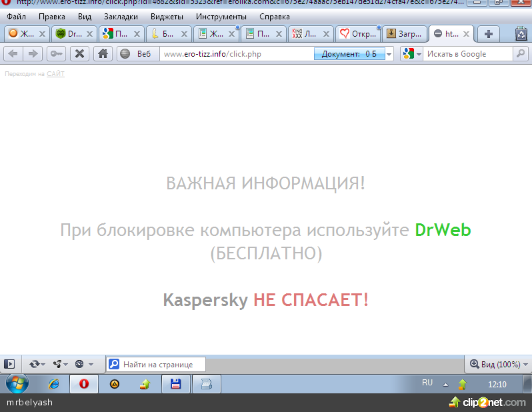The height and width of the screenshot is (412, 532).
Task: Click the 12:10 system clock
Action: 497,384
